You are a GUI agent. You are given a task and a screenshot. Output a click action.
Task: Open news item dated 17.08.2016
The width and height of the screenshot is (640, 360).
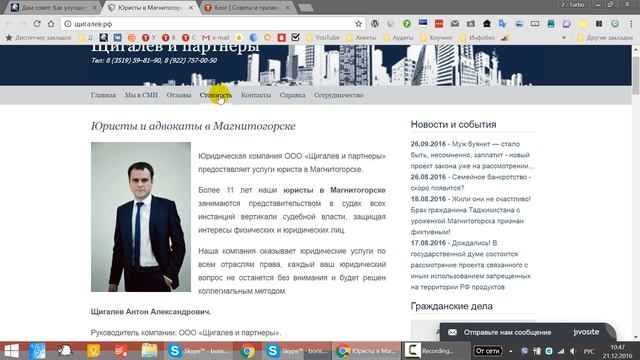click(471, 265)
